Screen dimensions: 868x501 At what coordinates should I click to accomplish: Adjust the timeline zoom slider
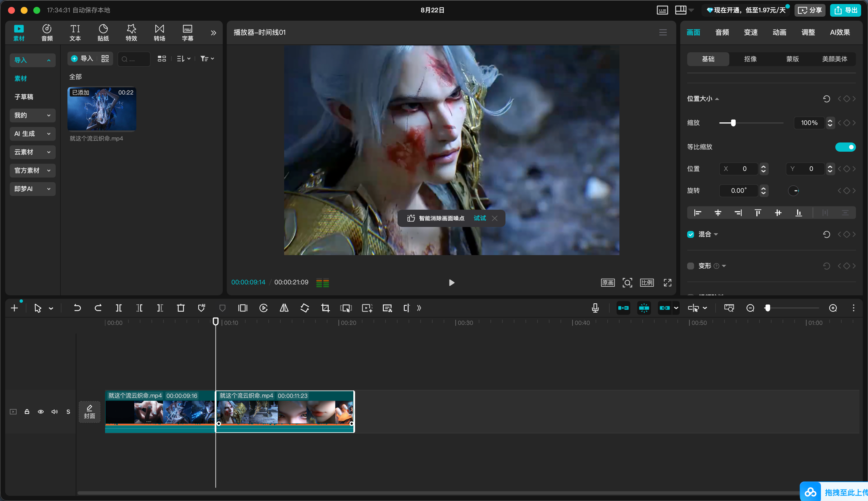tap(767, 308)
